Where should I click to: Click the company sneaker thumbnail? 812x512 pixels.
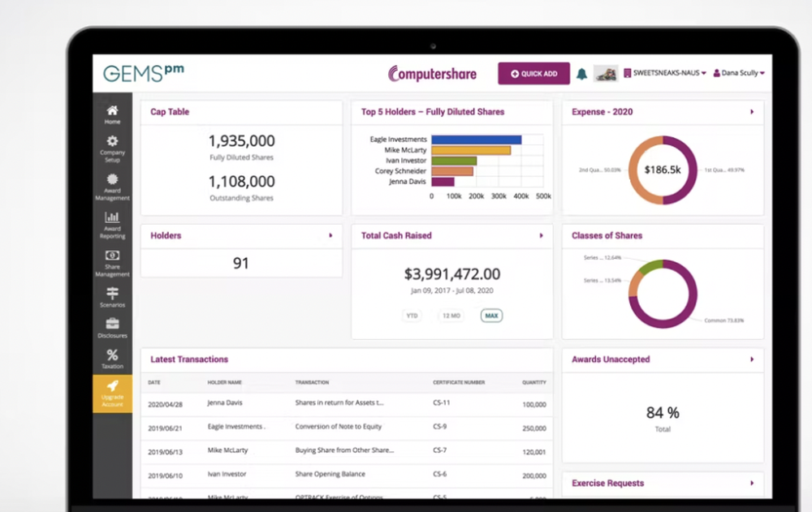(606, 74)
